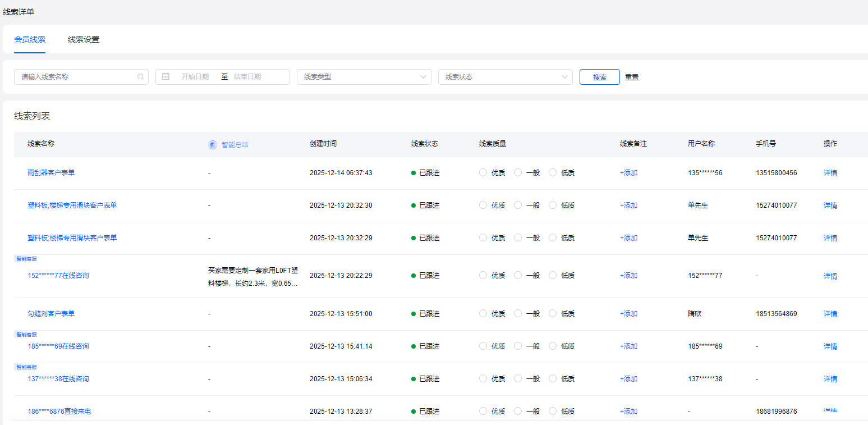Click 智能客服 tag above 152******77在线咨询
Viewport: 868px width, 425px height.
pos(26,259)
